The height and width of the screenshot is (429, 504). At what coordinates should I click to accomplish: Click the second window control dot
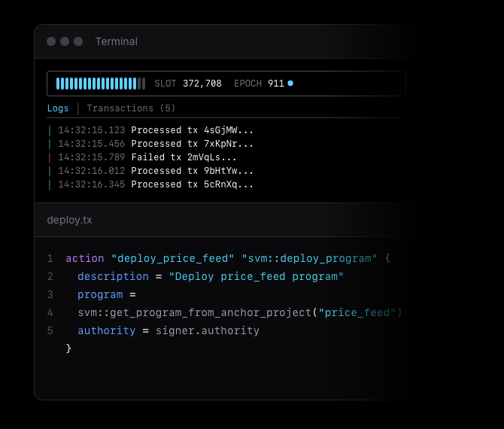(x=65, y=41)
